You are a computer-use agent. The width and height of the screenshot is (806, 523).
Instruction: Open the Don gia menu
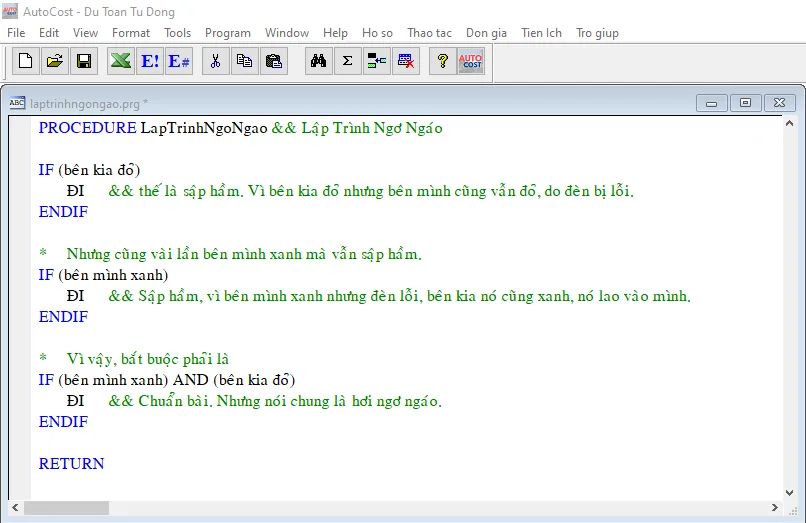(487, 33)
